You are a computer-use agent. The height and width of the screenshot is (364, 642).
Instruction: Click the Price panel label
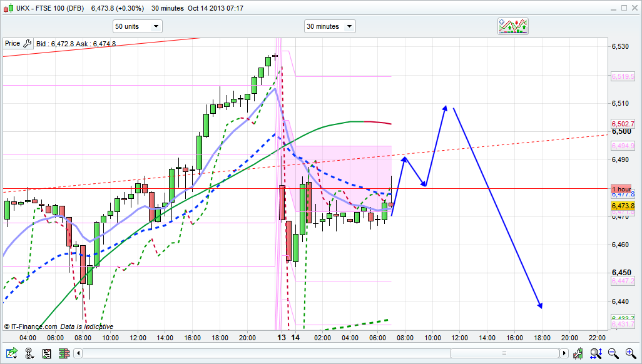[x=12, y=44]
